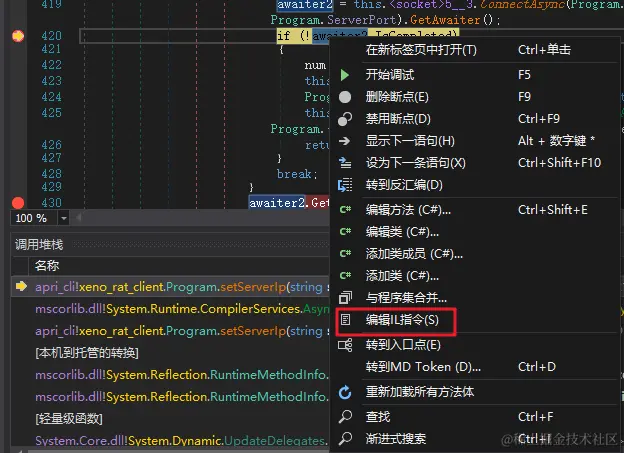The image size is (624, 453).
Task: Click C# icon beside 添加类 (C#)
Action: (x=345, y=275)
